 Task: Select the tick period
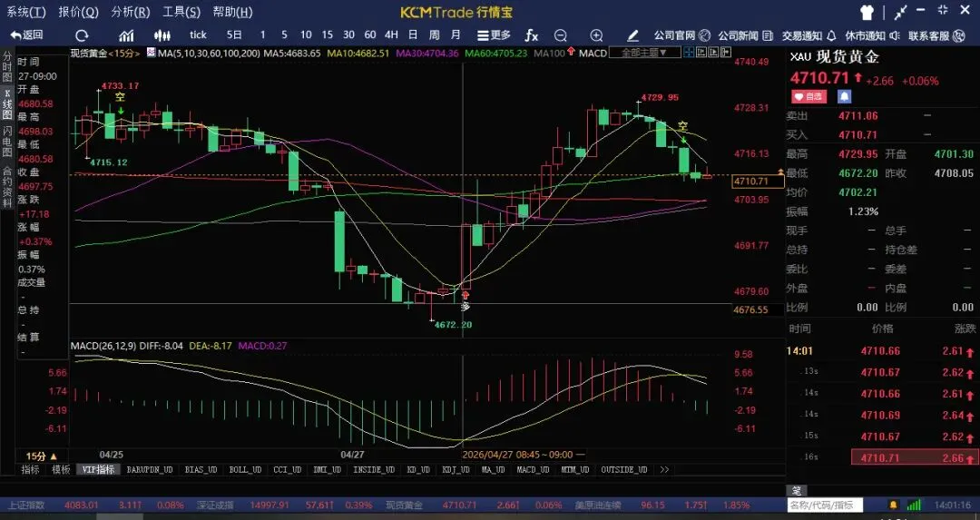pyautogui.click(x=198, y=35)
